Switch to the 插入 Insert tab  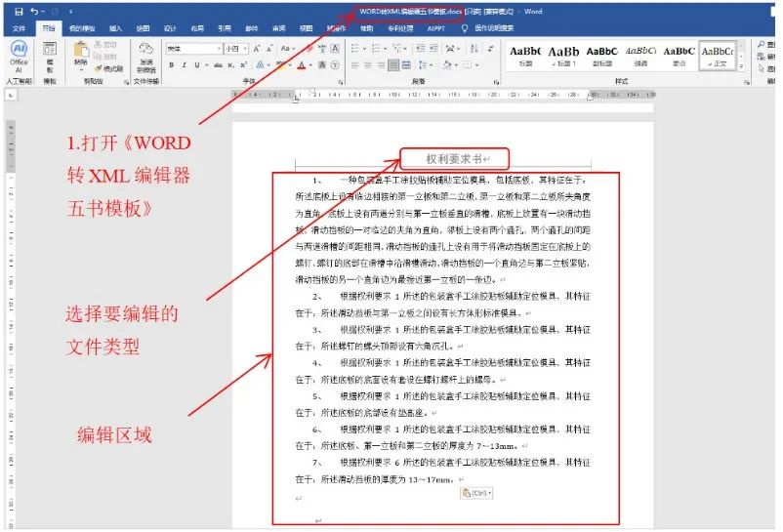point(116,28)
